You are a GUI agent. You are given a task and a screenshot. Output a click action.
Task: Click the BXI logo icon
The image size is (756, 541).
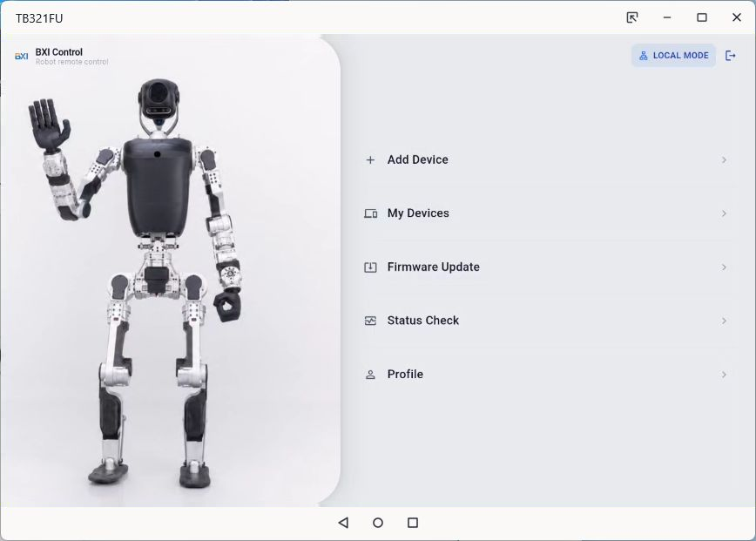21,57
